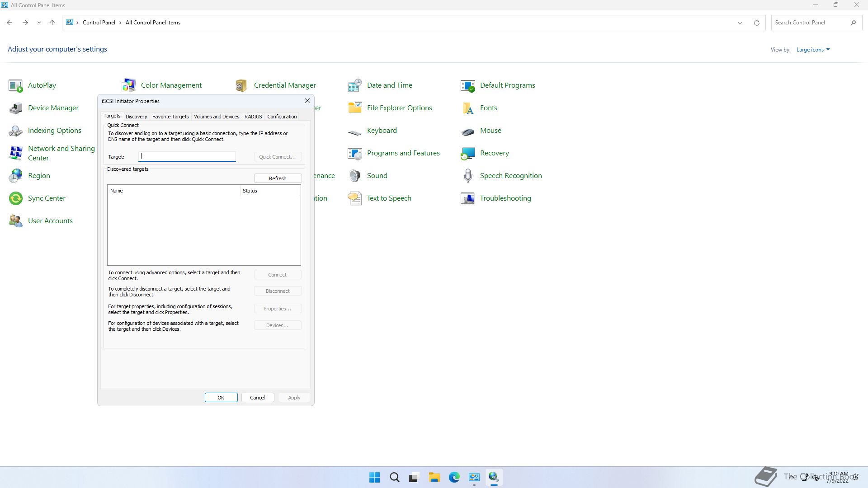Screen dimensions: 868x488
Task: Refresh the Control Panel address bar
Action: click(x=756, y=23)
